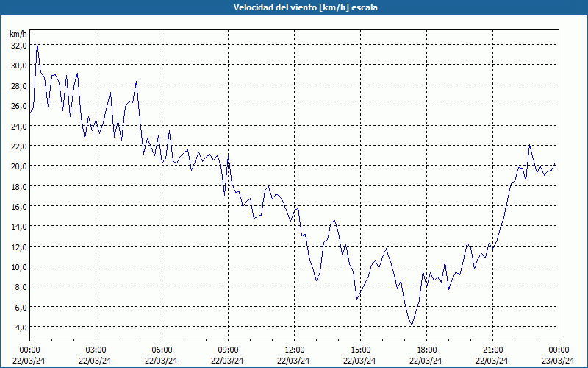This screenshot has height=368, width=588.
Task: Pick the "22,0" y-axis label
Action: point(19,146)
